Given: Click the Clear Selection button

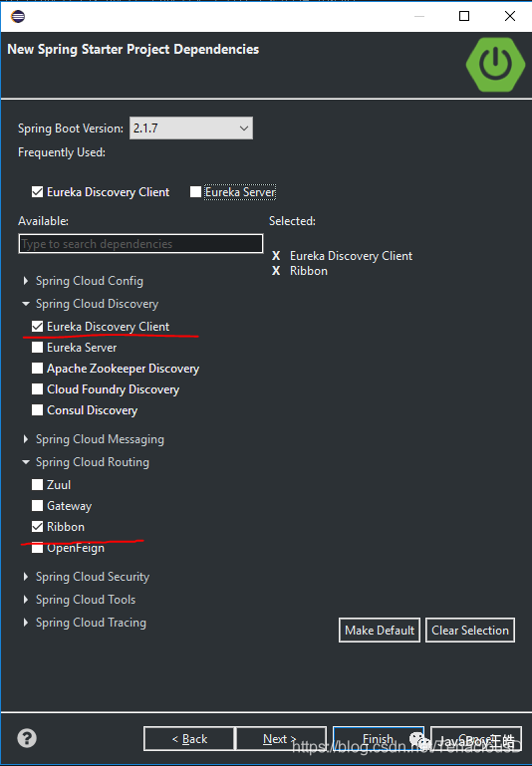Looking at the screenshot, I should (470, 631).
